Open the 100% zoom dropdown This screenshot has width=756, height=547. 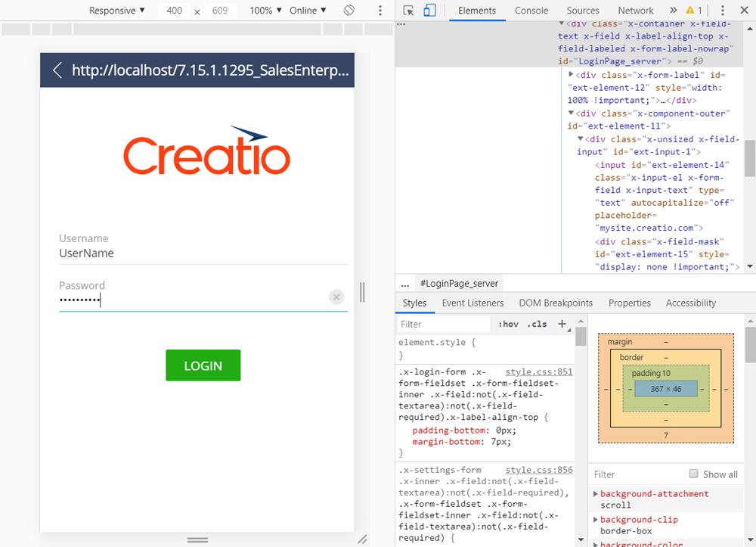pos(265,10)
